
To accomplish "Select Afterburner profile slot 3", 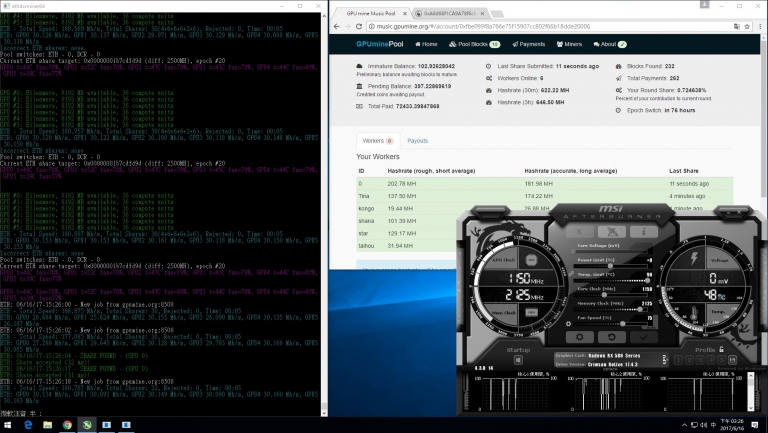I will pos(700,360).
